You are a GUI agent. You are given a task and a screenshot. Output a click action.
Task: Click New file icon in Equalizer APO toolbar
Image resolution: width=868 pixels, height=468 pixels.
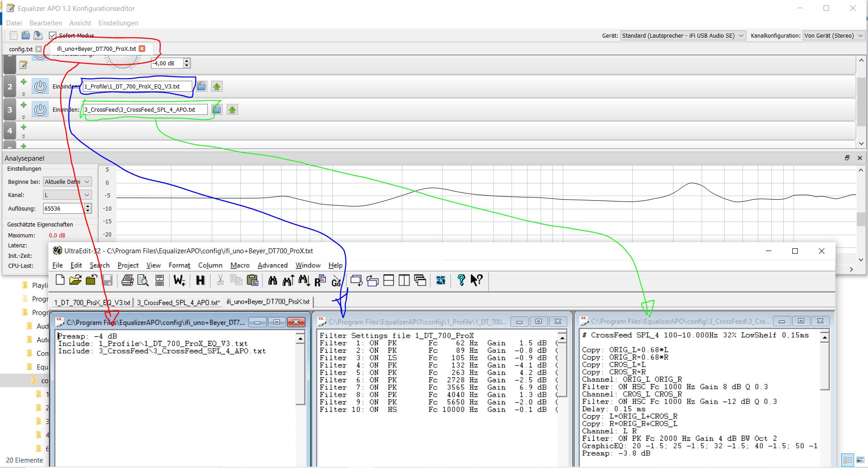tap(14, 35)
